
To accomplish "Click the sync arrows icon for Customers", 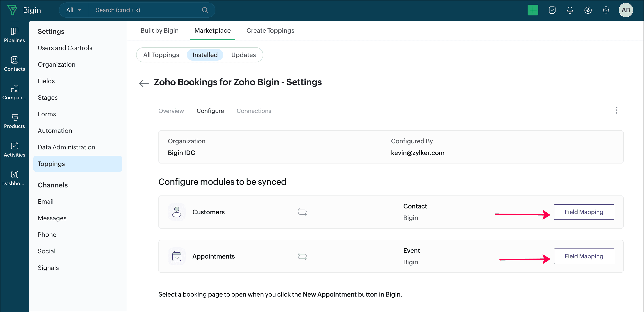I will point(302,212).
